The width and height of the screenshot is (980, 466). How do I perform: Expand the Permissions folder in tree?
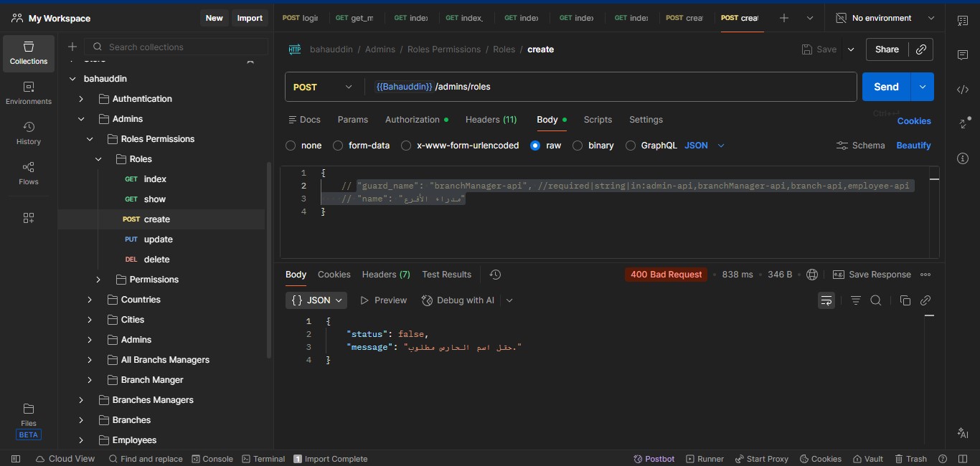(x=98, y=280)
